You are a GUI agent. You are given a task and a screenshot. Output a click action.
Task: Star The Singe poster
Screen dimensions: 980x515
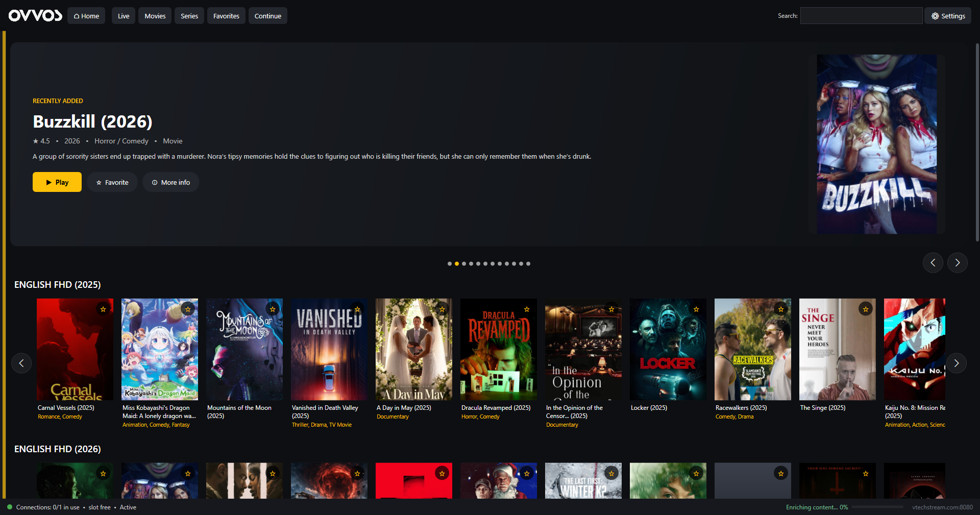click(x=866, y=309)
